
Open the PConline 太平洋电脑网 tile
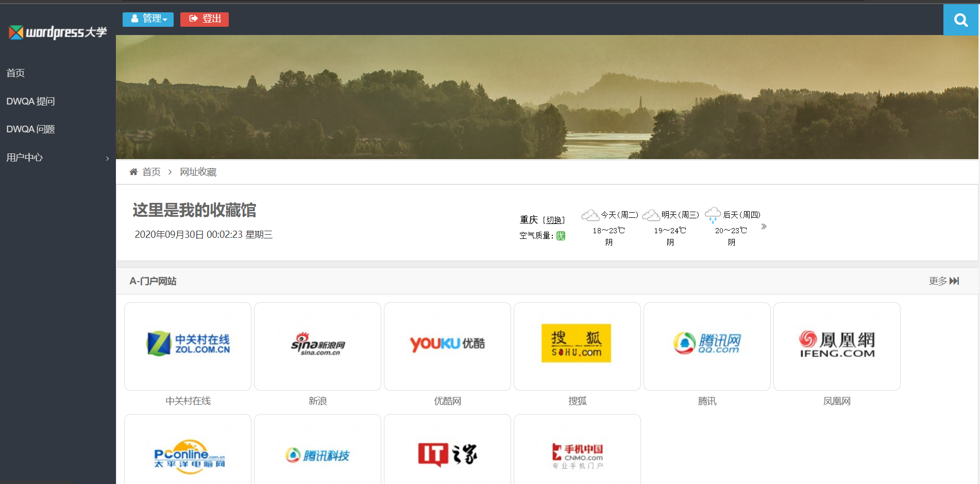[x=188, y=455]
